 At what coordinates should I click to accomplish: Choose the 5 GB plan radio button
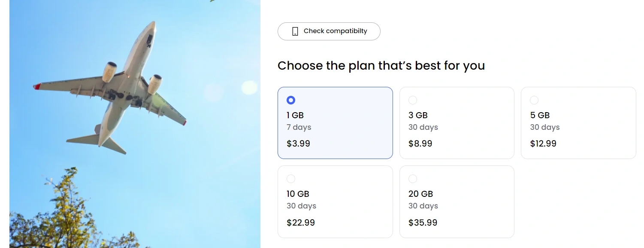(x=534, y=100)
